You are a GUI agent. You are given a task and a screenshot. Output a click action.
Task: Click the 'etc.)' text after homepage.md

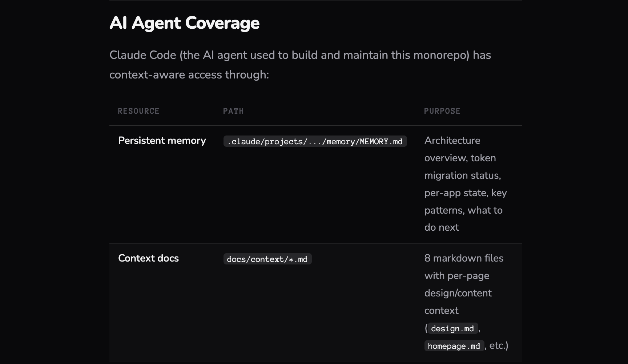[499, 345]
